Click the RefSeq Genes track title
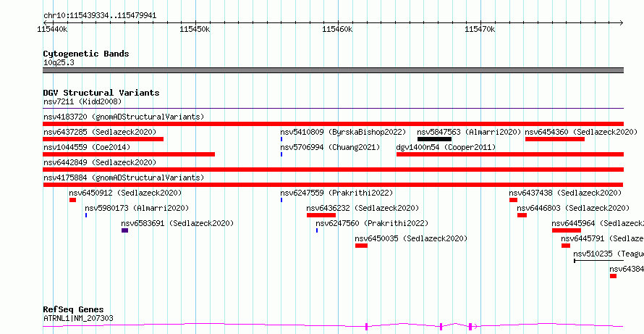The image size is (644, 334). 74,310
